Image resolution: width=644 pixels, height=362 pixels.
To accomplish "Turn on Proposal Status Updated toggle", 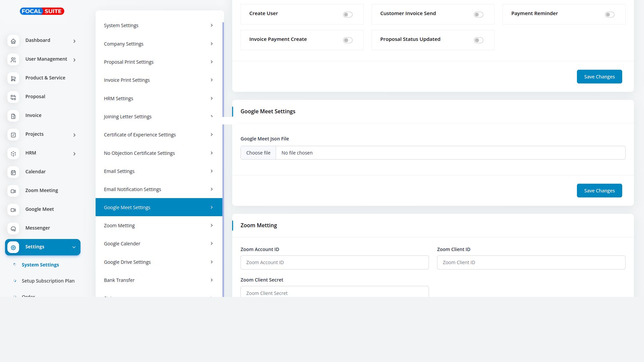I will point(478,40).
